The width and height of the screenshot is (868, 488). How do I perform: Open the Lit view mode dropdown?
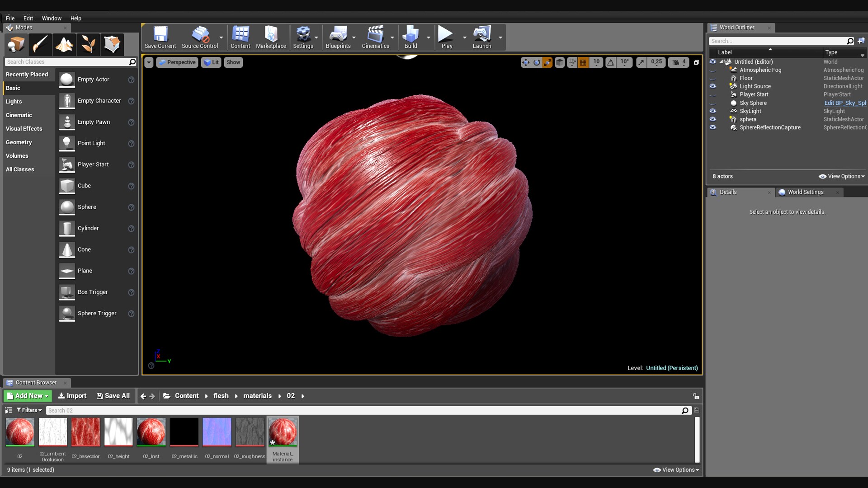coord(211,62)
